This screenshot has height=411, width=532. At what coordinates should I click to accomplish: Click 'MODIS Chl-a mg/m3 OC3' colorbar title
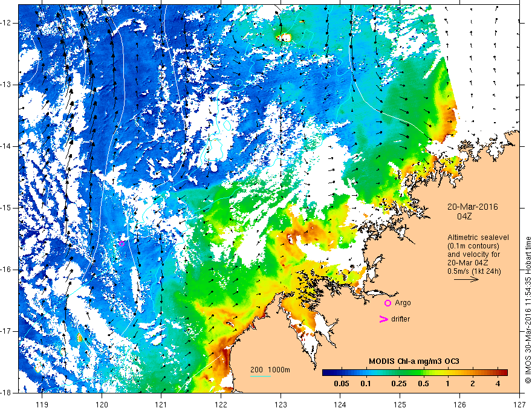coord(414,361)
